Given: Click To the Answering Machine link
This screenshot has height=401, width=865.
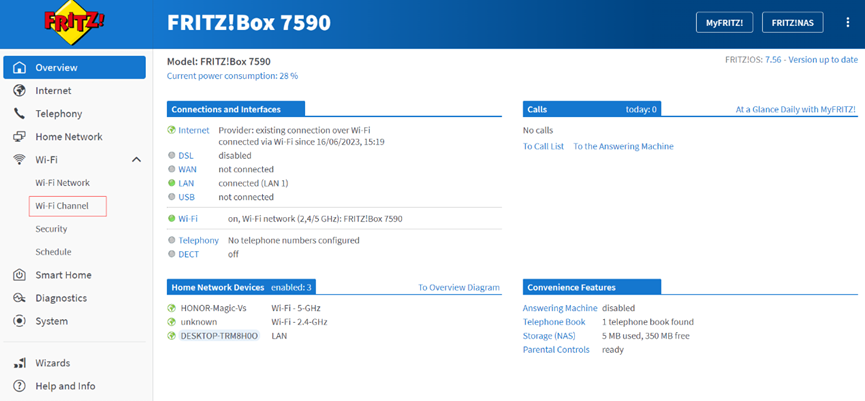Looking at the screenshot, I should point(623,146).
